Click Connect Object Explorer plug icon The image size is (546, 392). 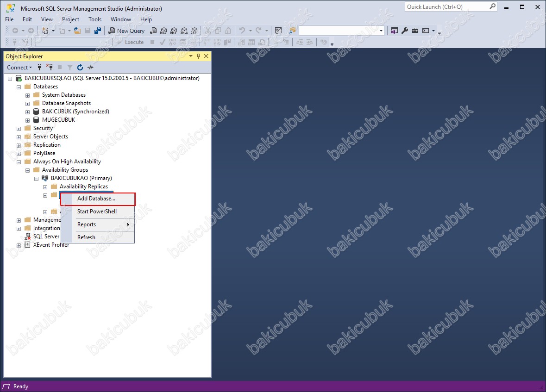click(x=39, y=67)
